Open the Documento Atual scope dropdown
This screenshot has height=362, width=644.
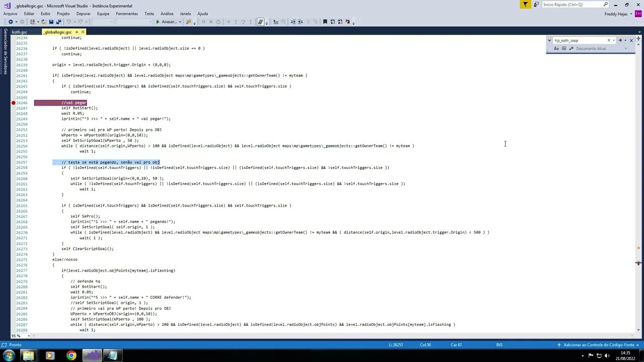point(626,49)
